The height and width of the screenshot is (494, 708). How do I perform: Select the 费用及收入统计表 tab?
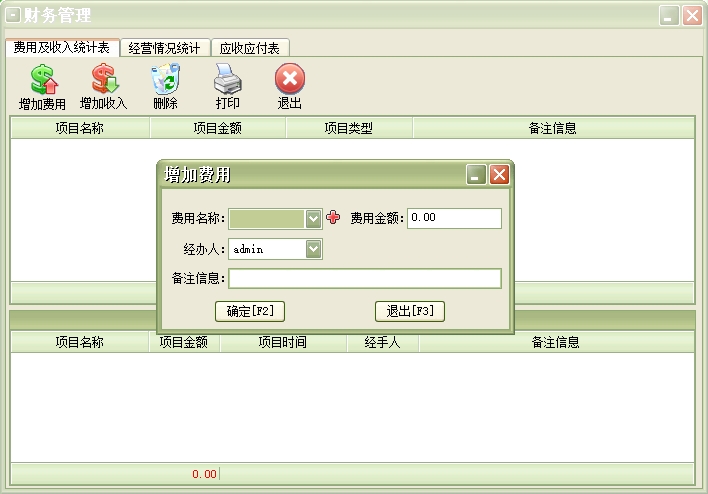pyautogui.click(x=62, y=48)
